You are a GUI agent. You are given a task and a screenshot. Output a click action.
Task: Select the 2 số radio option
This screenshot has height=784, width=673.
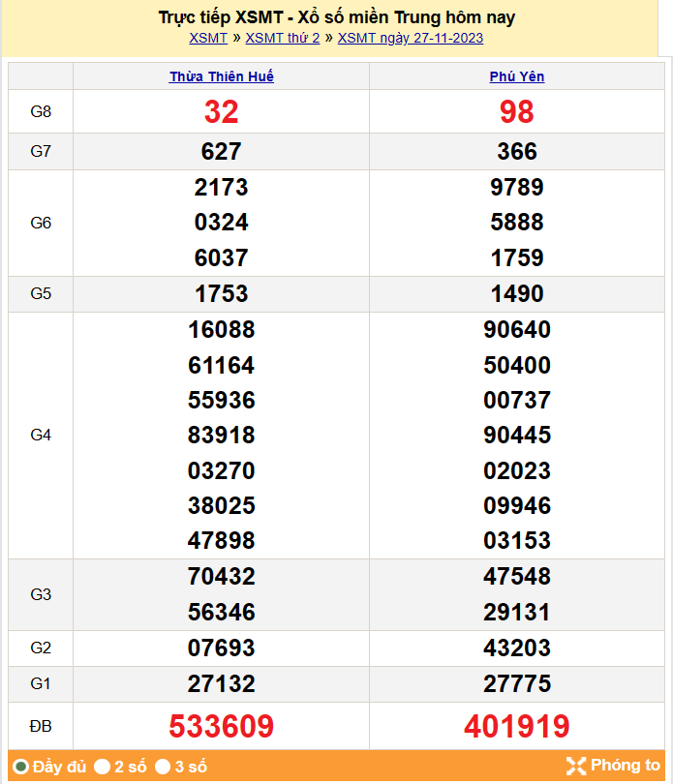102,766
